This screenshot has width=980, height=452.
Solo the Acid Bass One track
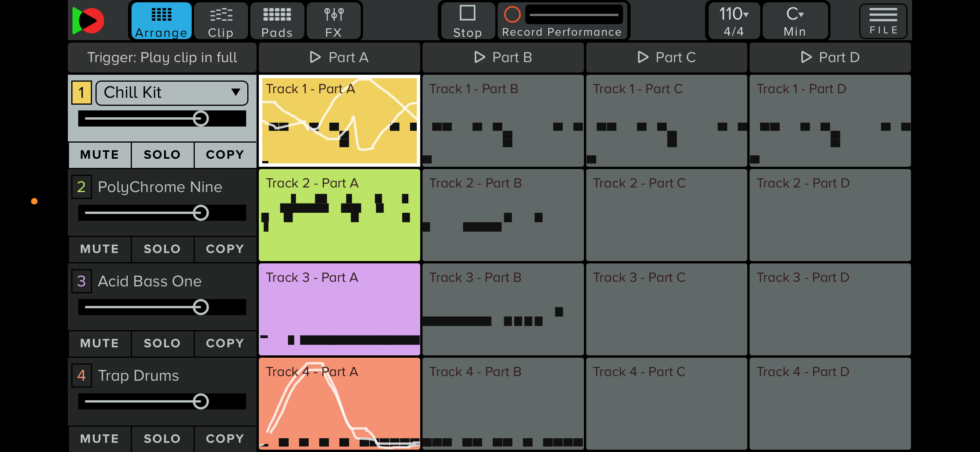162,344
